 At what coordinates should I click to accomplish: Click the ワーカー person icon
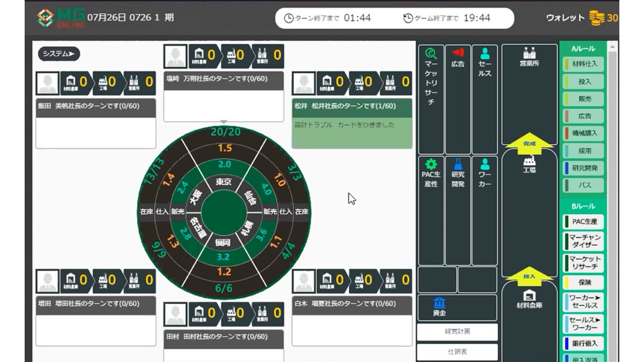485,164
